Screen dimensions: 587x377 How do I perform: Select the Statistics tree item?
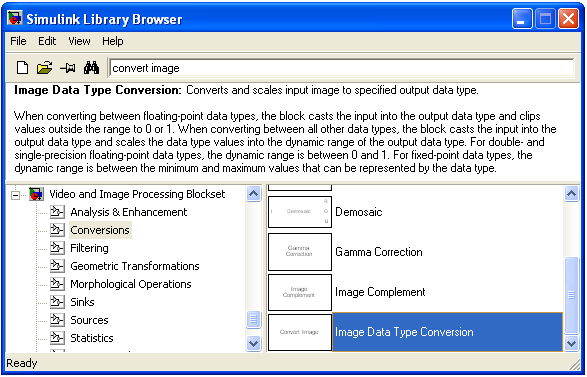coord(92,338)
